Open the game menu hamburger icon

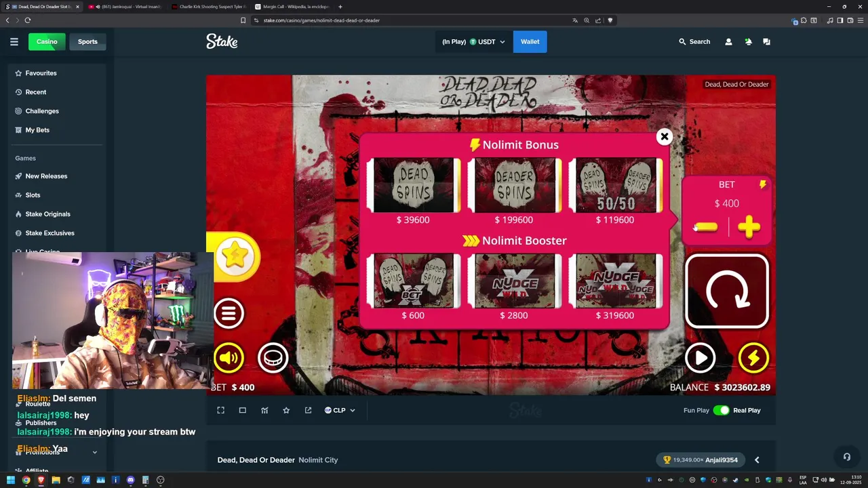(229, 313)
